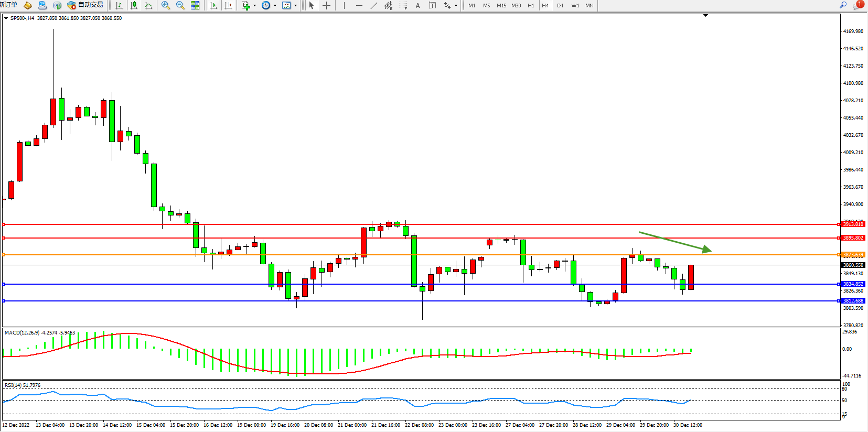868x432 pixels.
Task: Click the zoom out magnifier icon
Action: pyautogui.click(x=180, y=5)
